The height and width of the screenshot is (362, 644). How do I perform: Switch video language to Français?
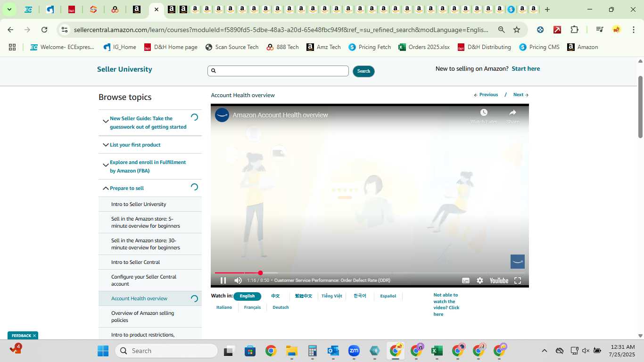pyautogui.click(x=252, y=307)
